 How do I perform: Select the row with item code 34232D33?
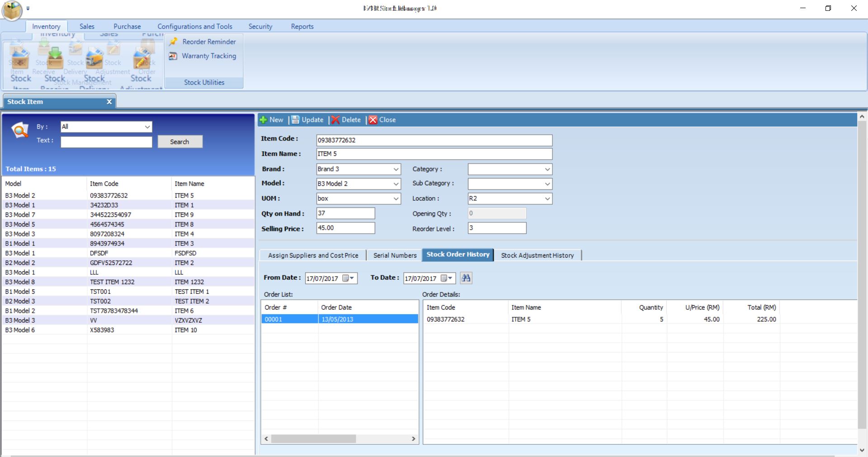click(x=128, y=205)
